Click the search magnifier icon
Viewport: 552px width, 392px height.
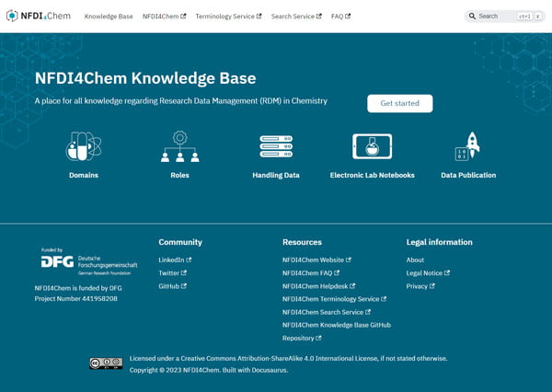472,17
